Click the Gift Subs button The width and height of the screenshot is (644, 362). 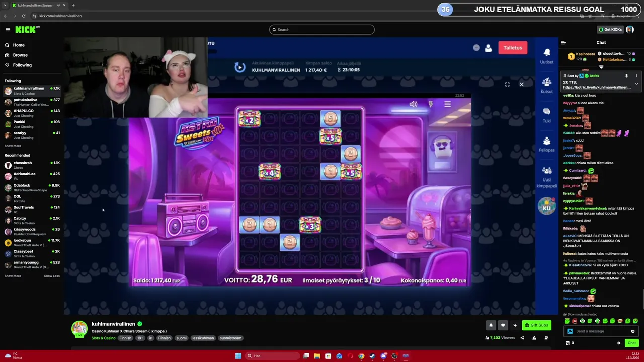[536, 325]
